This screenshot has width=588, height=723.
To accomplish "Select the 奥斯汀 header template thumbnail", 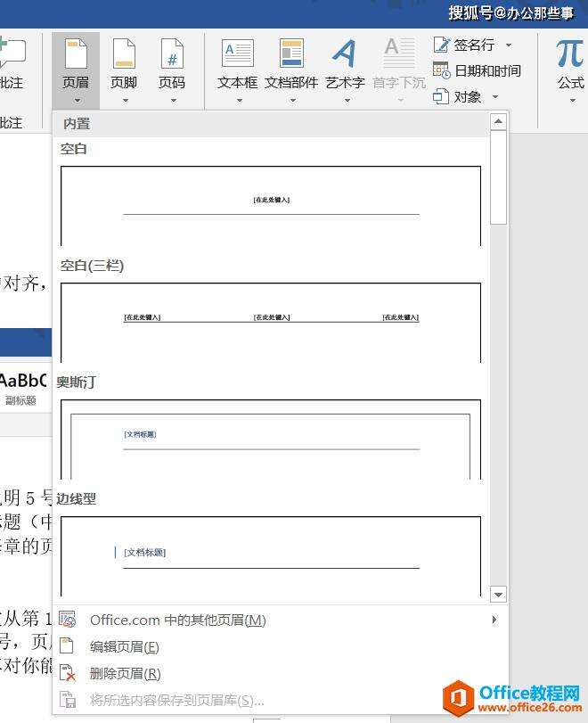I will pos(271,440).
